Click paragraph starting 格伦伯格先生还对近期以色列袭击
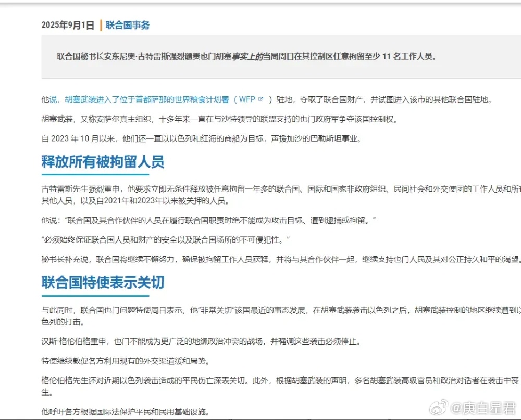The width and height of the screenshot is (521, 420). [281, 387]
